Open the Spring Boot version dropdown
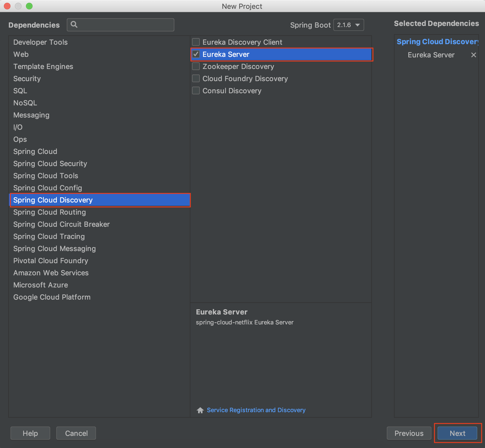 point(348,25)
